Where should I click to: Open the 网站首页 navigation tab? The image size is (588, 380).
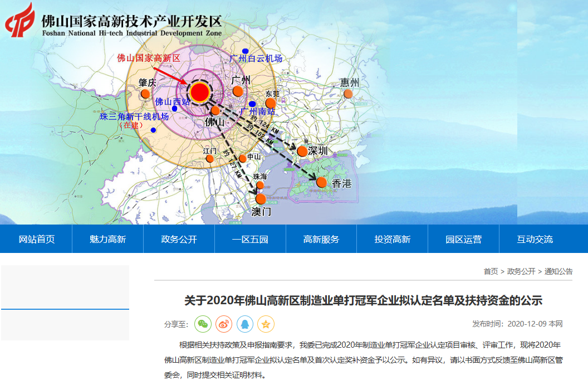tap(37, 239)
